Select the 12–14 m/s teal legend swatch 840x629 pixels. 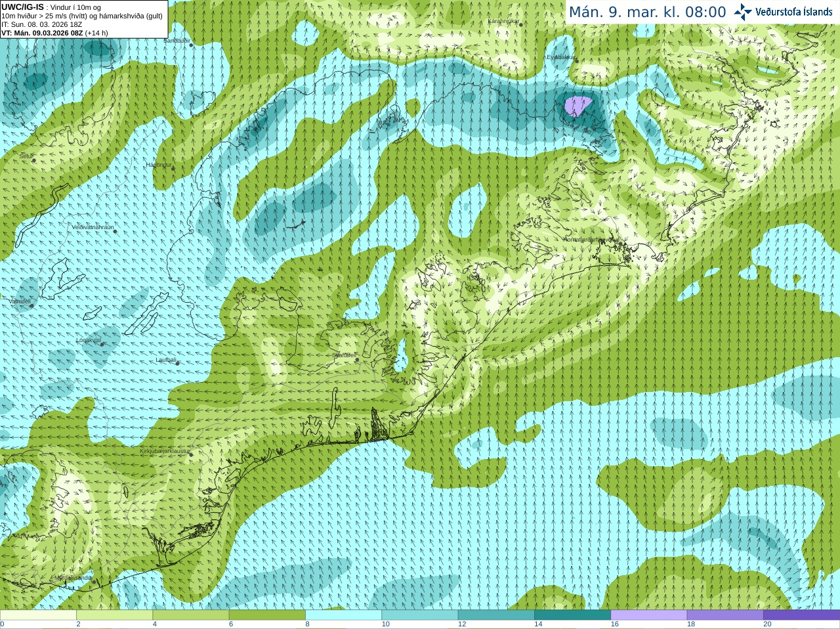point(496,615)
